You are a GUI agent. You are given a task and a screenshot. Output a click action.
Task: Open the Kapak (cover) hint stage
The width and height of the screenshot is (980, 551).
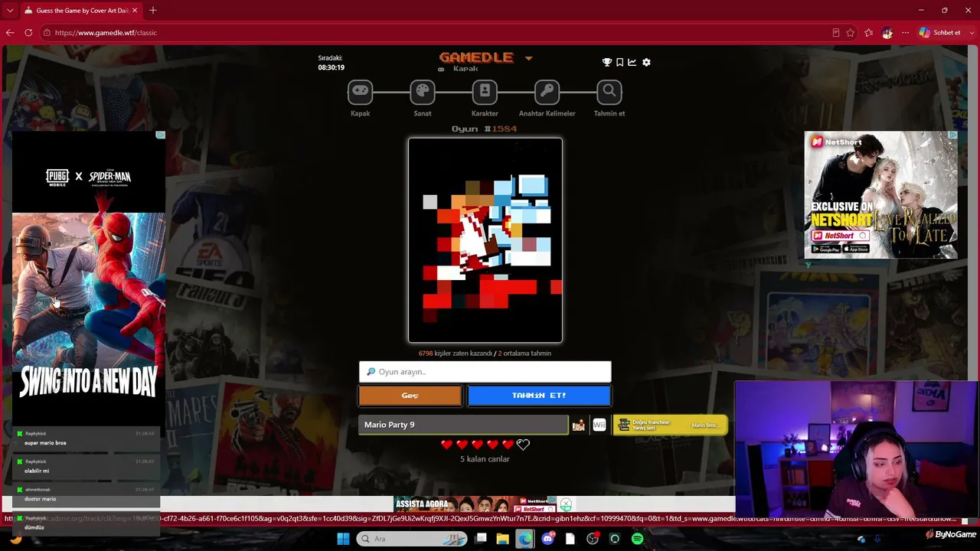360,92
